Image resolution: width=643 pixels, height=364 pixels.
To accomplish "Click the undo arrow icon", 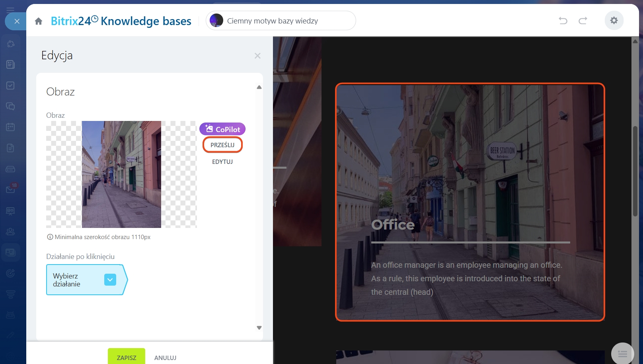I will tap(563, 21).
